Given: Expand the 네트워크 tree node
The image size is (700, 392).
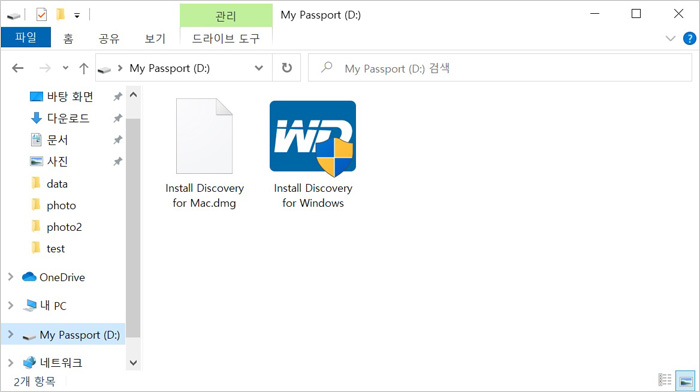Looking at the screenshot, I should pyautogui.click(x=11, y=363).
